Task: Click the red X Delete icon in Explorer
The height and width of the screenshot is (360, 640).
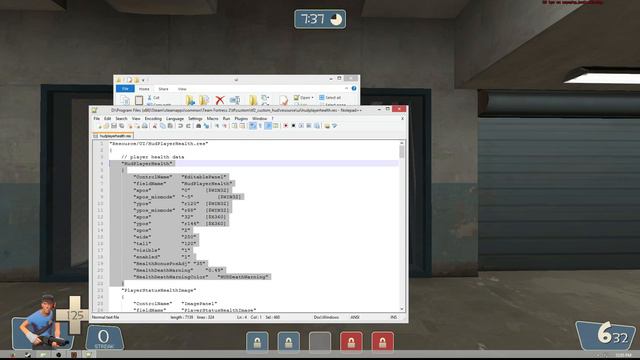Action: pyautogui.click(x=220, y=100)
